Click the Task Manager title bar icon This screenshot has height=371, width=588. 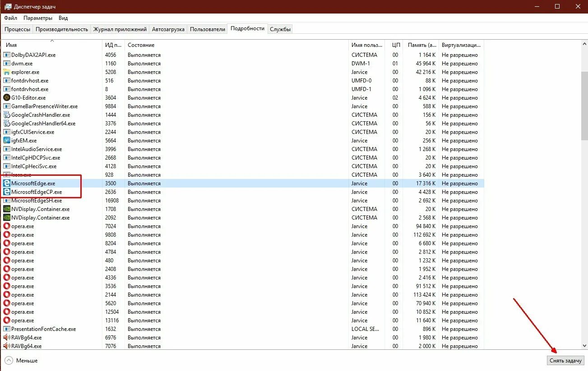coord(8,7)
